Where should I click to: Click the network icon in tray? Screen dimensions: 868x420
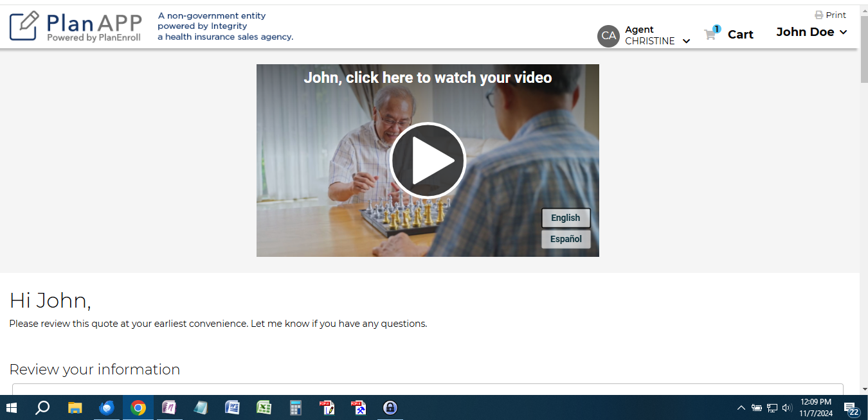[772, 408]
